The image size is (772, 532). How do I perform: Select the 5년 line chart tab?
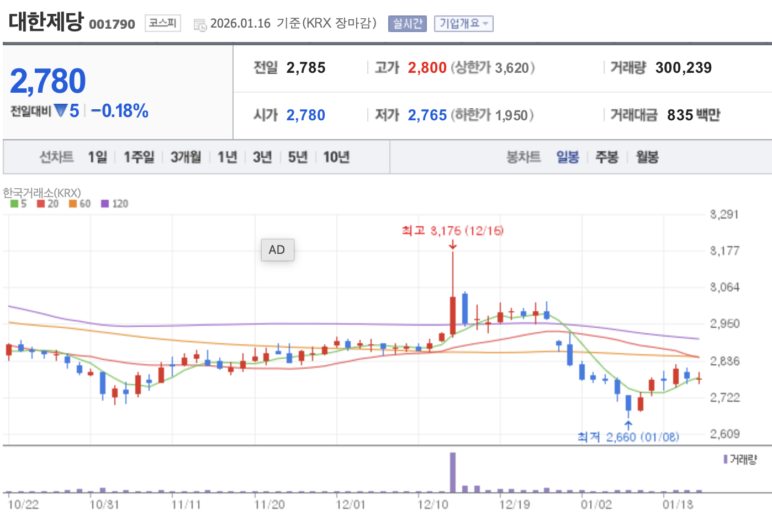(x=298, y=157)
